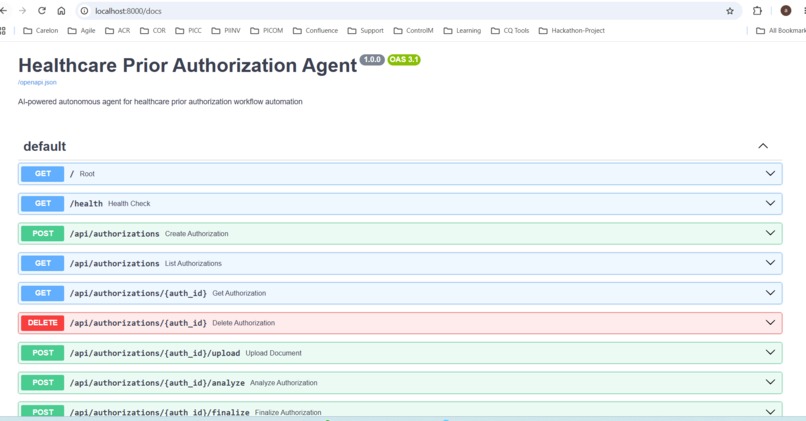806x421 pixels.
Task: Click the POST badge for Analyze Authorization
Action: [43, 382]
